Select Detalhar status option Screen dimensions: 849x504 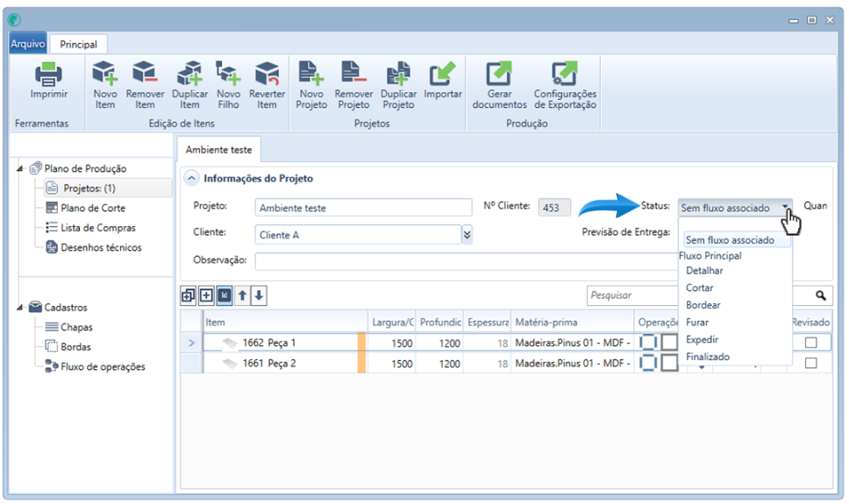point(704,270)
